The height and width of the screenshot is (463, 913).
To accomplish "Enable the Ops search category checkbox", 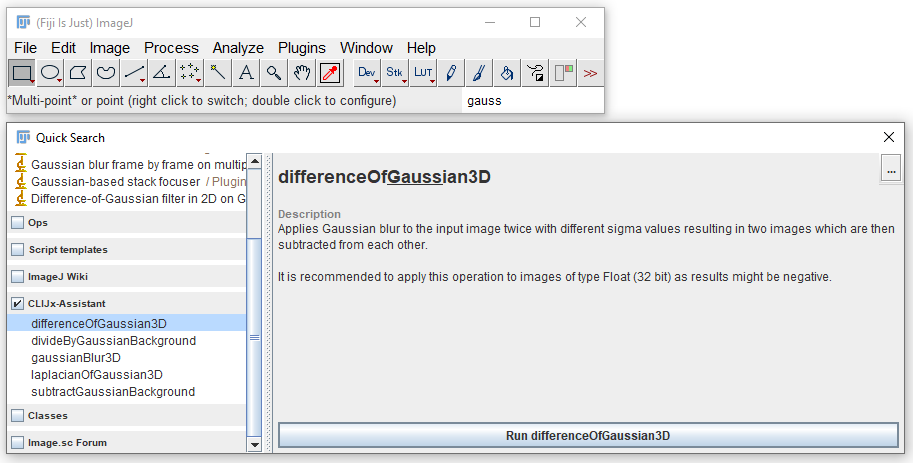I will (18, 222).
